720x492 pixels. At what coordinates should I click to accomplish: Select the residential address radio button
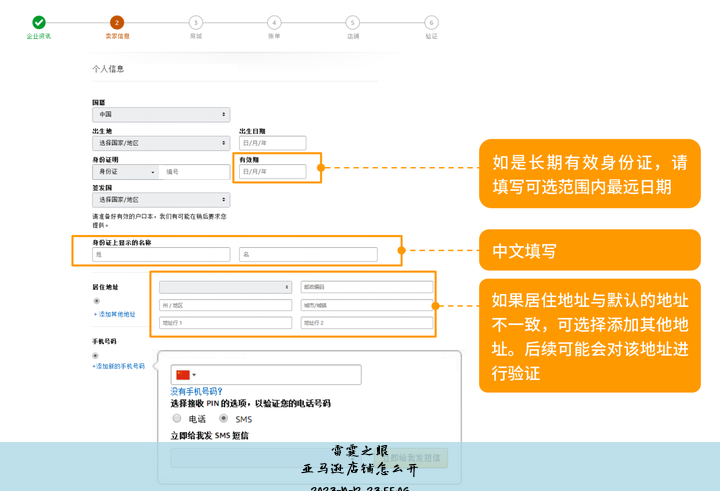[x=97, y=301]
